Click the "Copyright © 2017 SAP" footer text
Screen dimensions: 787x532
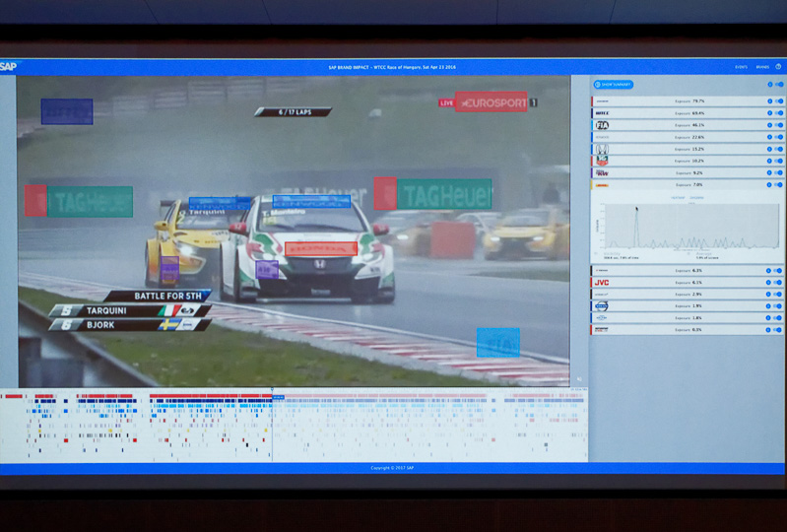tap(392, 468)
